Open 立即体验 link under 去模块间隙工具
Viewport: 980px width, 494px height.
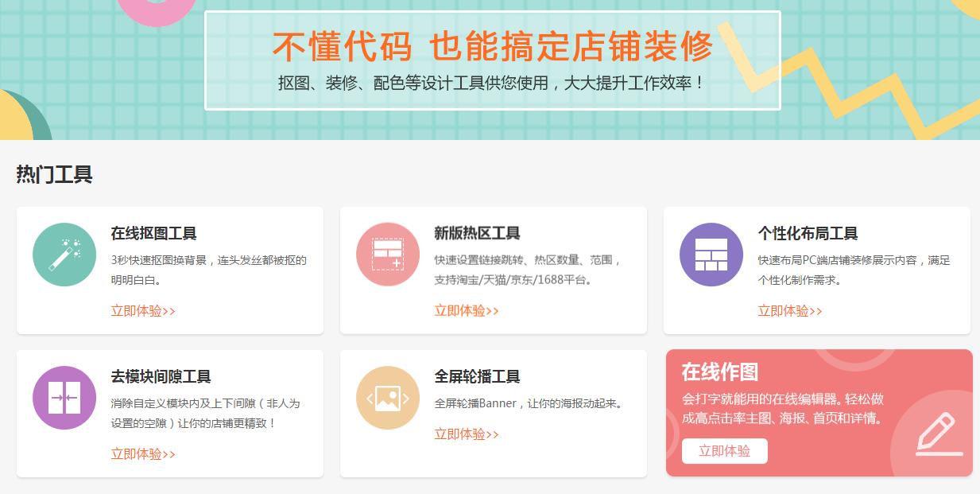[141, 454]
